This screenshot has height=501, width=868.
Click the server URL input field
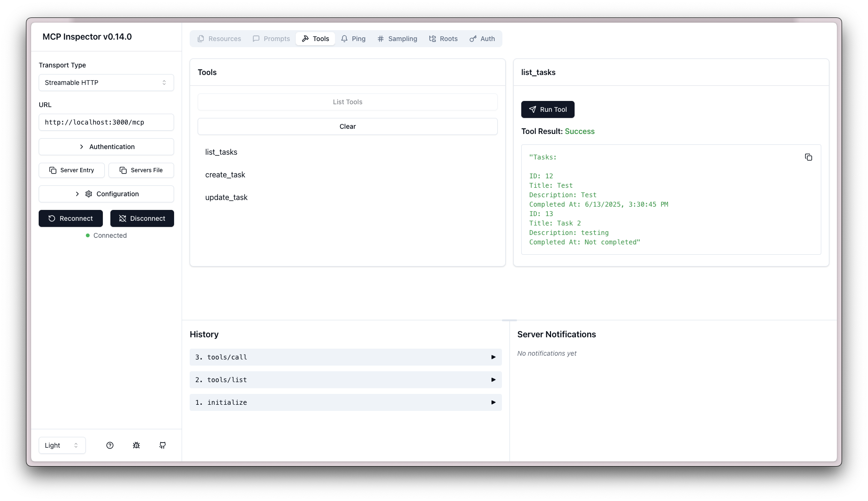coord(106,122)
